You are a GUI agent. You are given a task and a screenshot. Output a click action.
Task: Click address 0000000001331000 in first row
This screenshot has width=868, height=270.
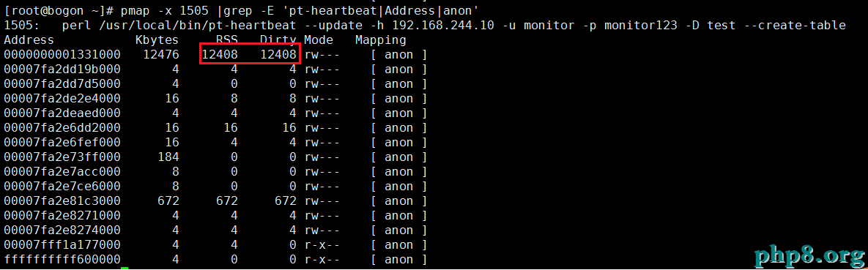62,55
